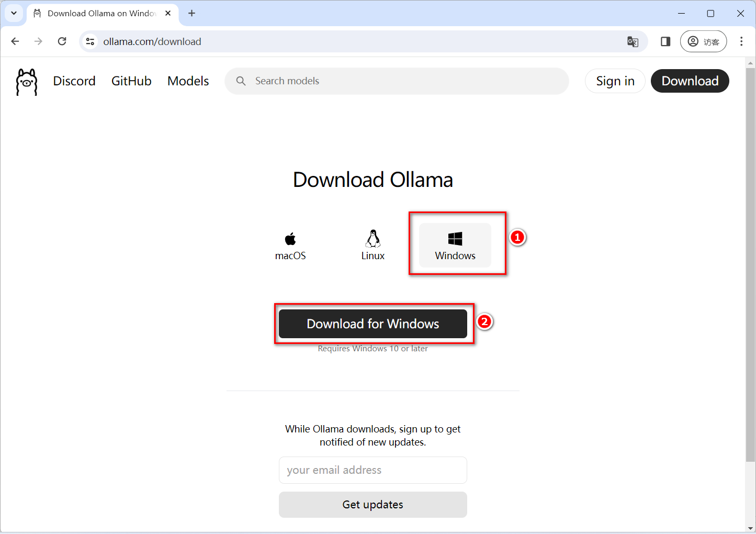Go back to the previous page
756x534 pixels.
[15, 41]
